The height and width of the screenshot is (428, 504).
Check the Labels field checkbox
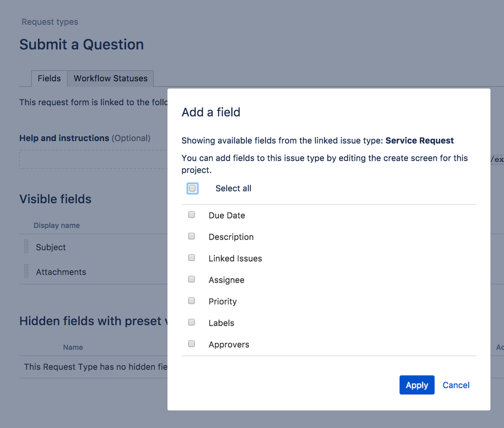click(192, 322)
